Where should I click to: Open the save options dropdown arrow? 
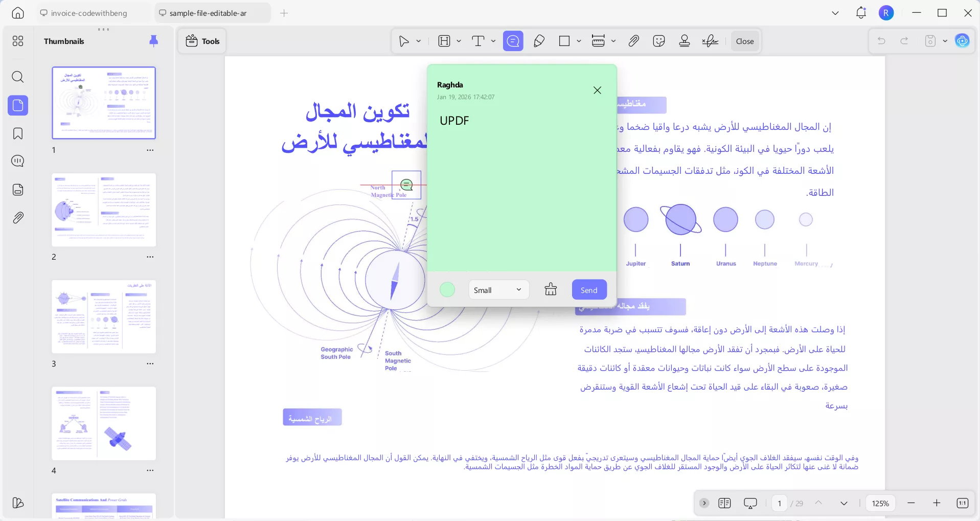coord(945,41)
